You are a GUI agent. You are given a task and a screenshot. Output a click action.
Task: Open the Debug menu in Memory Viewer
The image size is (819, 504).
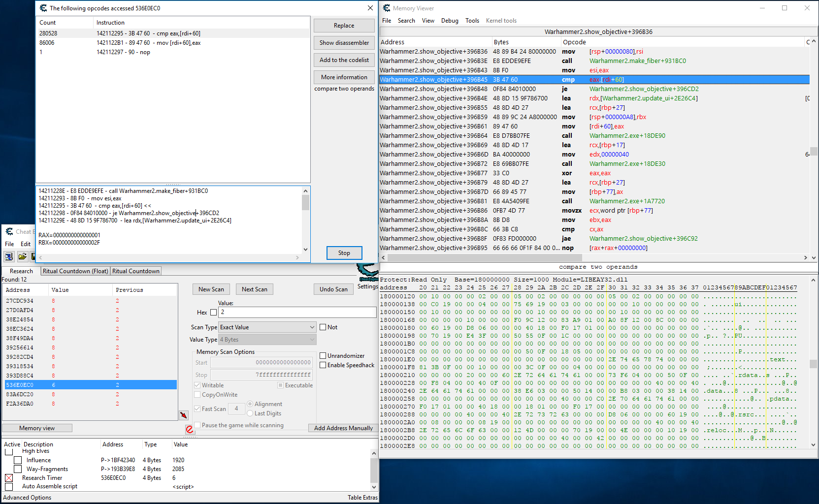click(x=449, y=21)
